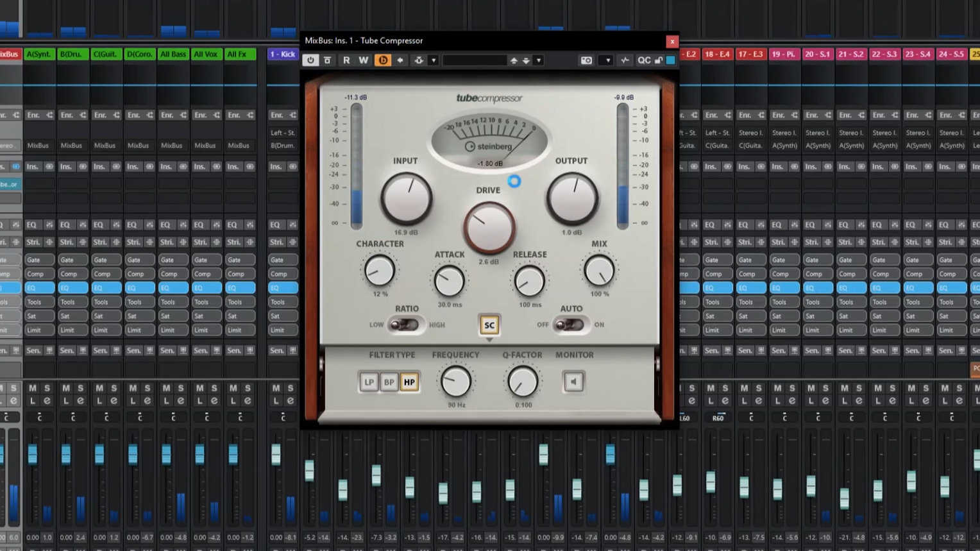Select the BP filter type
Viewport: 980px width, 551px height.
(389, 382)
